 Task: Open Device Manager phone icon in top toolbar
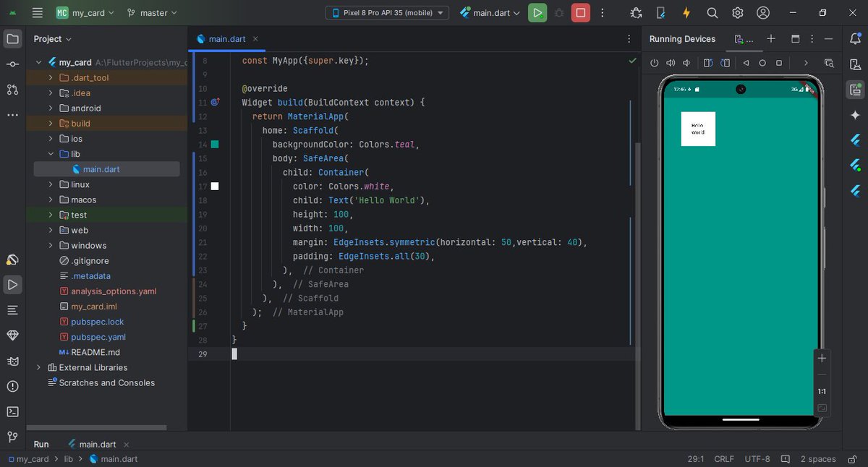coord(660,13)
